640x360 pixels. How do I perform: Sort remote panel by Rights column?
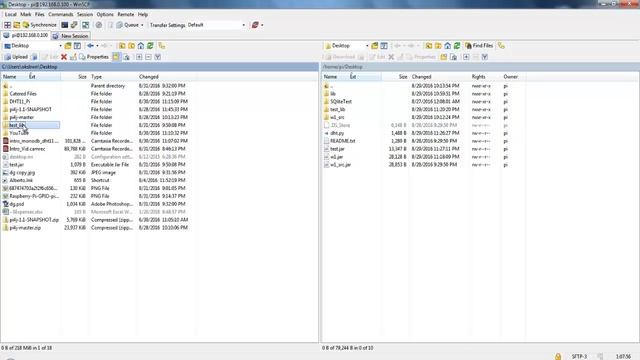tap(478, 77)
